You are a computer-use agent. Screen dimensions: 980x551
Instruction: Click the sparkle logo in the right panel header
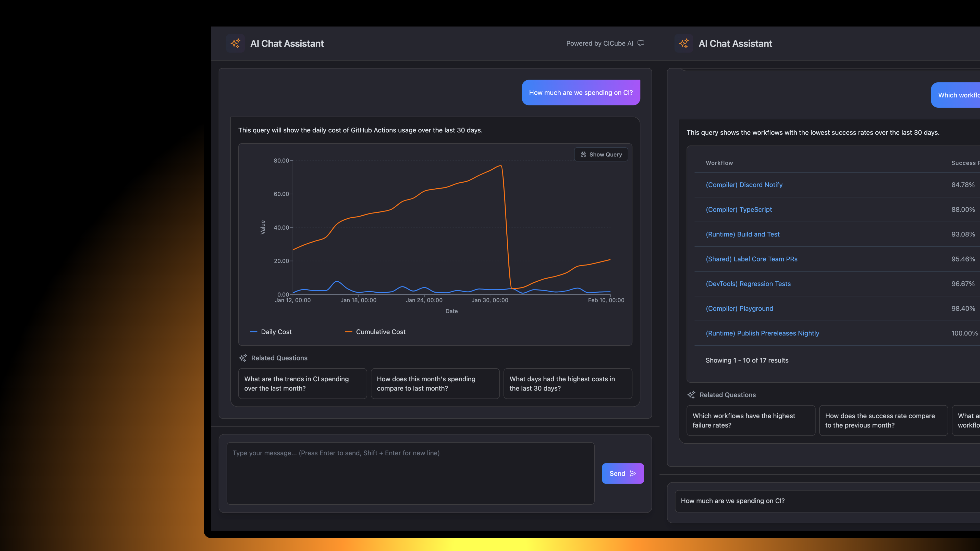click(x=684, y=43)
